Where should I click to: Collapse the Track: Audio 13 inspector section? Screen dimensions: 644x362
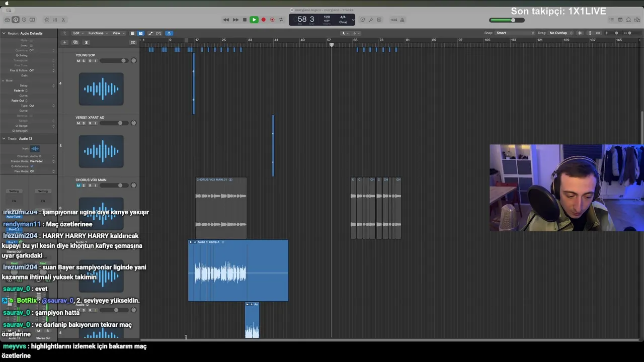click(4, 138)
